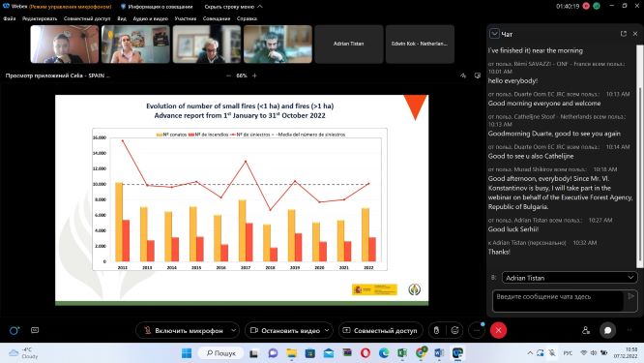Open the participants panel icon
Screen dimensions: 644x363
click(x=586, y=330)
